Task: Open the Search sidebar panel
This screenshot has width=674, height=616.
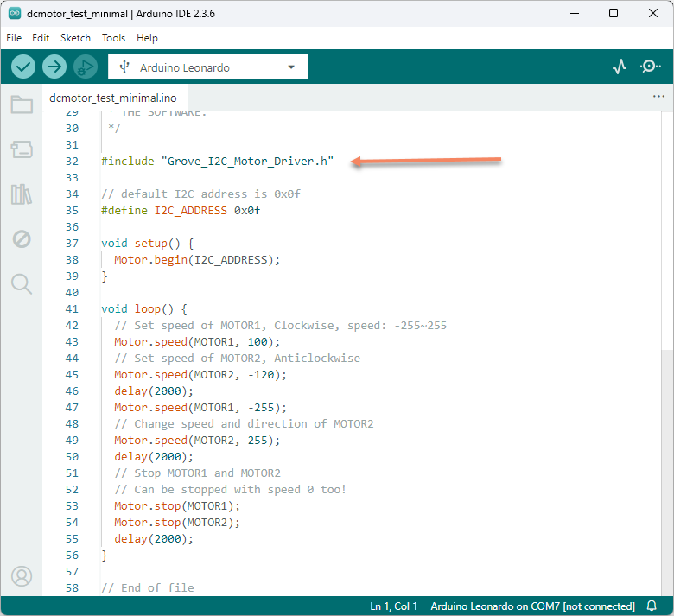Action: 22,283
